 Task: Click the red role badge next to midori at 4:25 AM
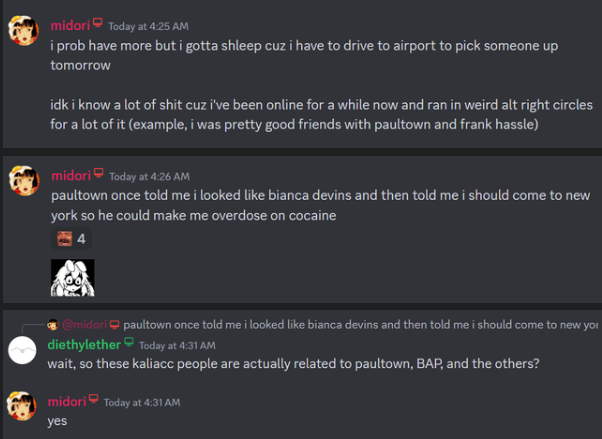click(98, 23)
